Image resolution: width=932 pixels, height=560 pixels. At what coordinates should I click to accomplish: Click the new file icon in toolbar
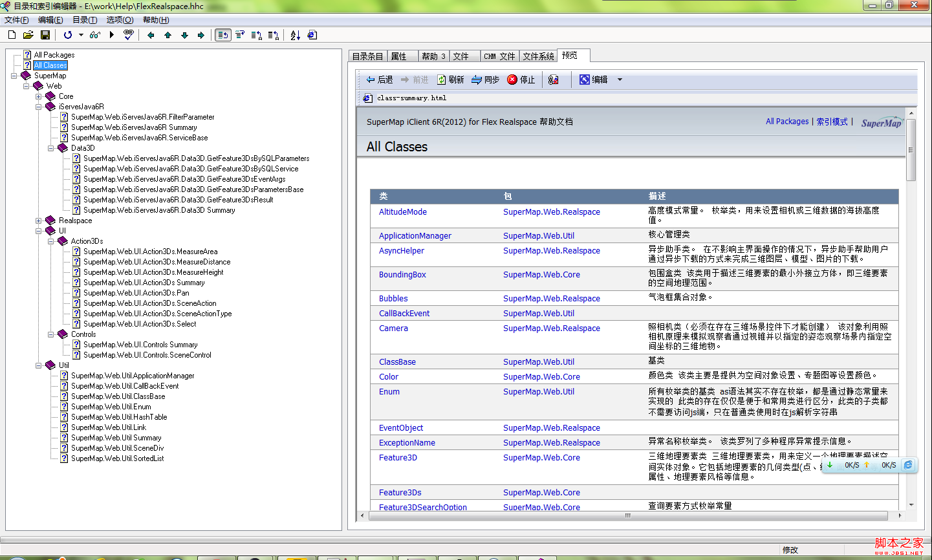(12, 35)
